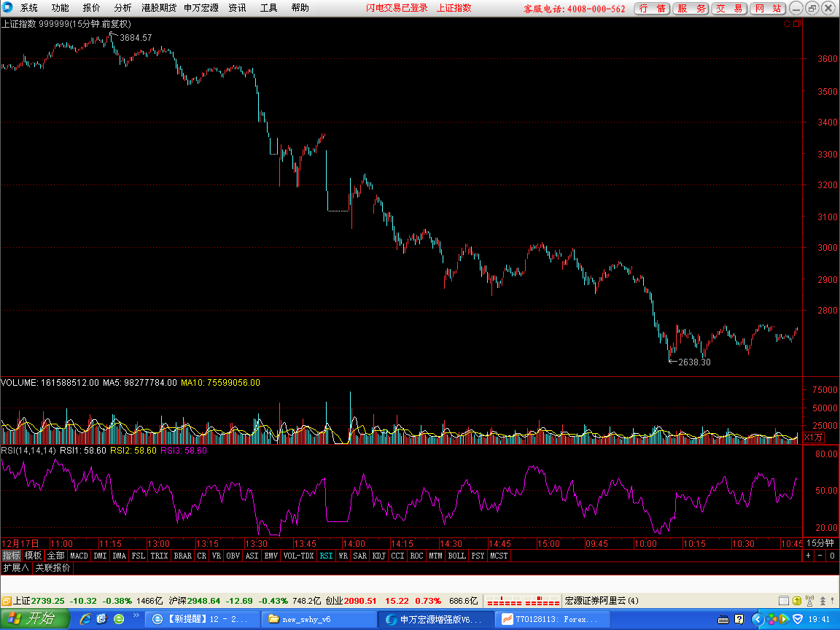
Task: Expand the 扩展∧ panel
Action: 16,567
